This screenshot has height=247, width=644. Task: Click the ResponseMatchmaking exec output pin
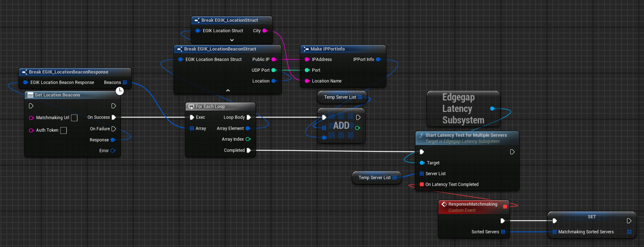502,221
